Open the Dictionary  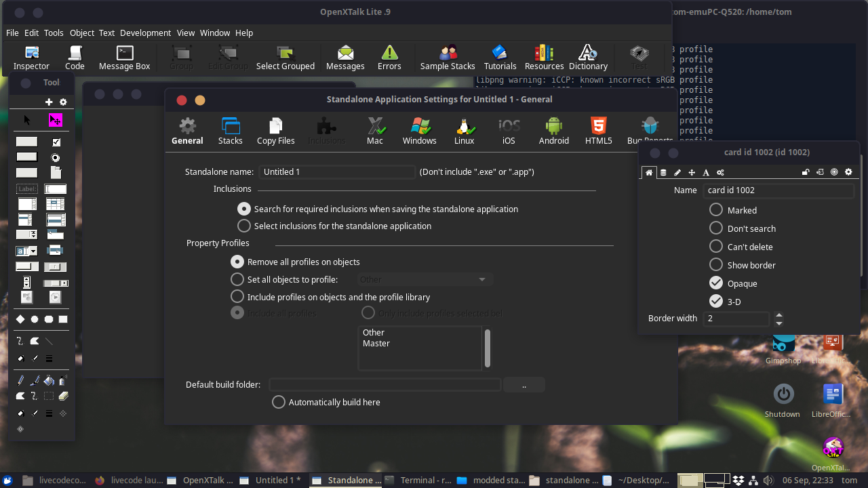click(x=588, y=58)
